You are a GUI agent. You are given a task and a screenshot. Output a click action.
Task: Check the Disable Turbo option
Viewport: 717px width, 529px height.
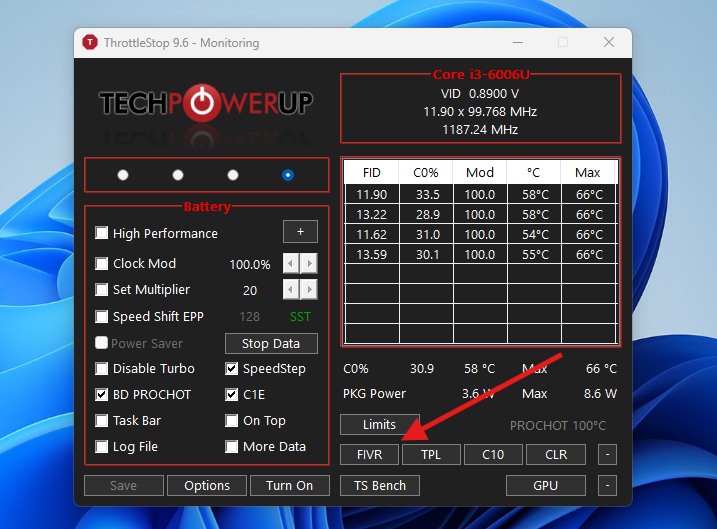(102, 369)
